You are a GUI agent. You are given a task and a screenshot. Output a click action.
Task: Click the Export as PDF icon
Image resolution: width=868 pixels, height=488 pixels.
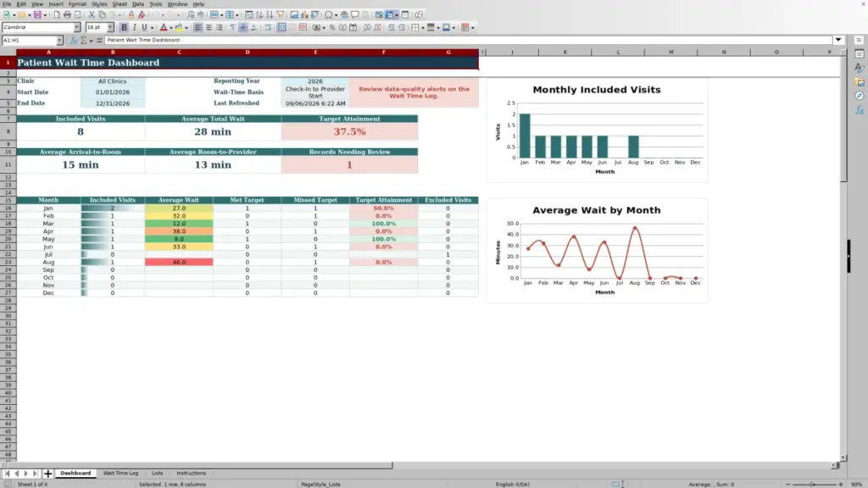(57, 14)
